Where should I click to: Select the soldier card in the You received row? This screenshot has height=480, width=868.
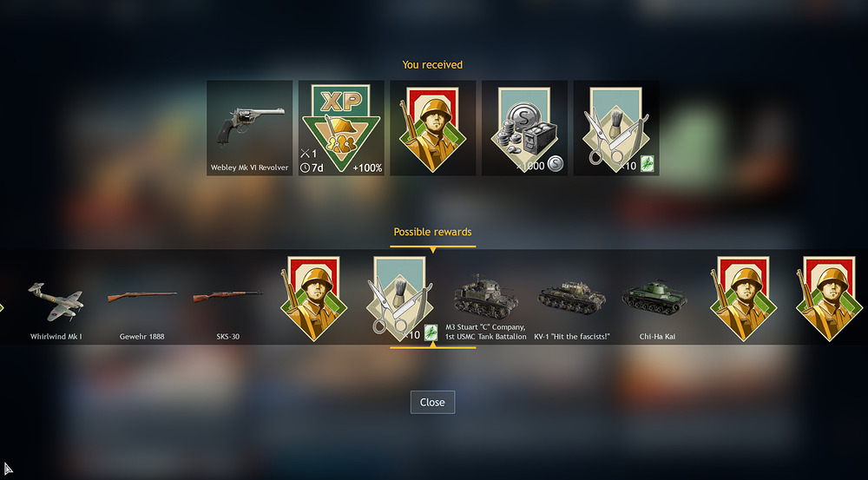[x=433, y=128]
